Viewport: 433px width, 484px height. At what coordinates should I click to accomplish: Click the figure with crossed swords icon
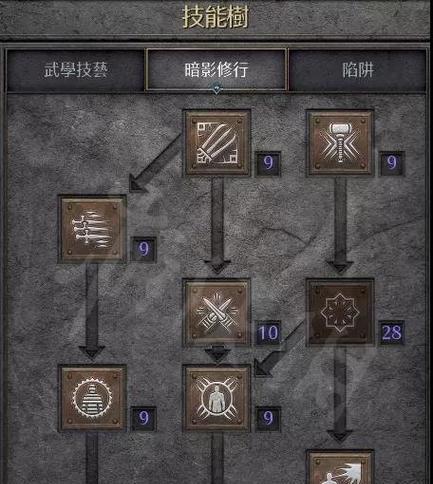click(x=217, y=398)
